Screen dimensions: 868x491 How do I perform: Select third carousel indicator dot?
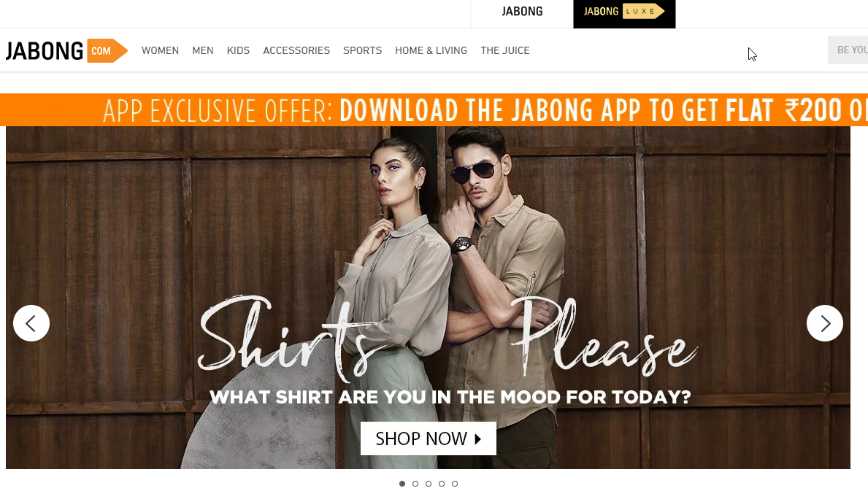(429, 484)
